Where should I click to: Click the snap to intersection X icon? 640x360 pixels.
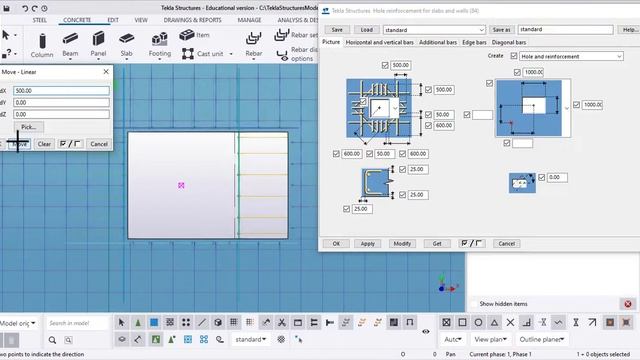click(510, 322)
